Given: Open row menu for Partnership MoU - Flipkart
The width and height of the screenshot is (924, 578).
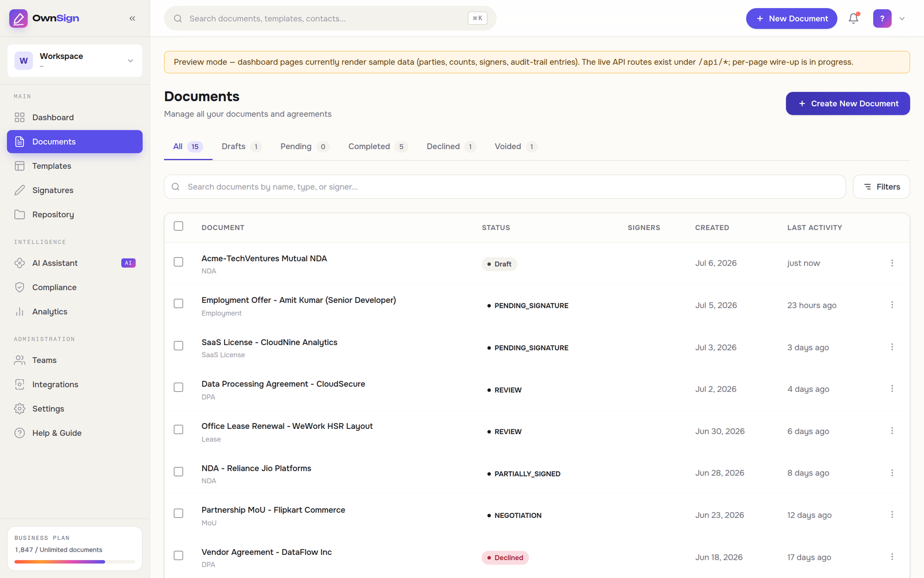Looking at the screenshot, I should [892, 514].
